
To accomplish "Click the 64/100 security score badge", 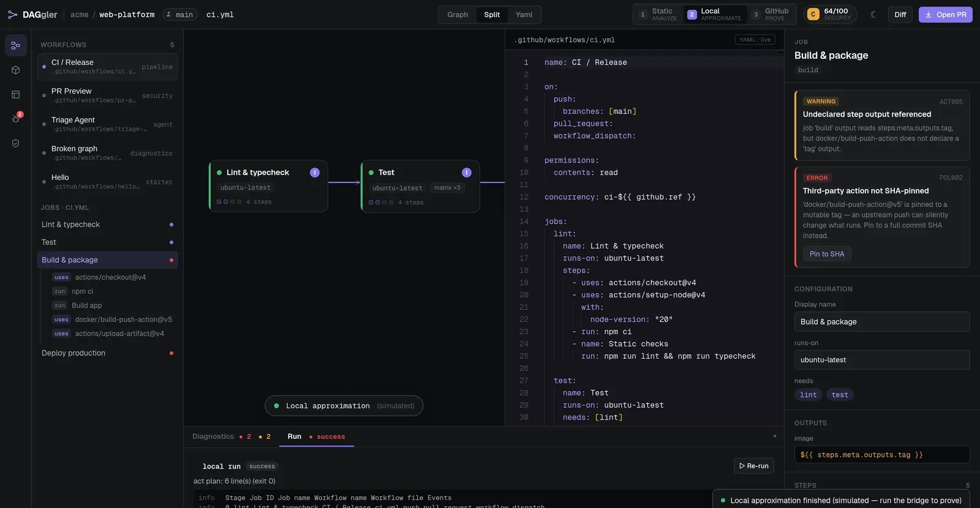I will (830, 15).
